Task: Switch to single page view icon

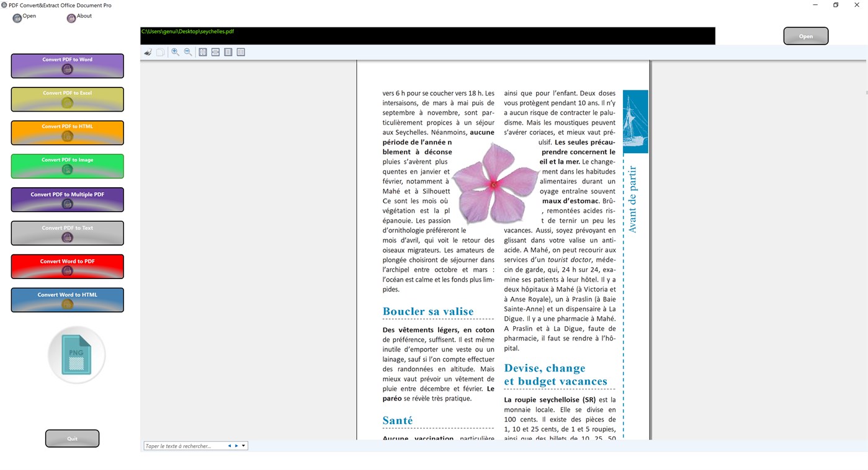Action: 228,51
